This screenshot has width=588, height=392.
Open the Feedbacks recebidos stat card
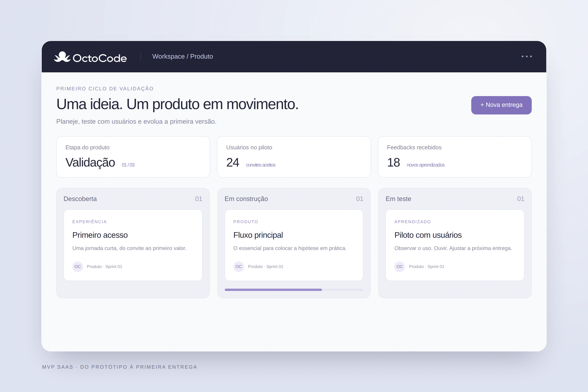455,157
